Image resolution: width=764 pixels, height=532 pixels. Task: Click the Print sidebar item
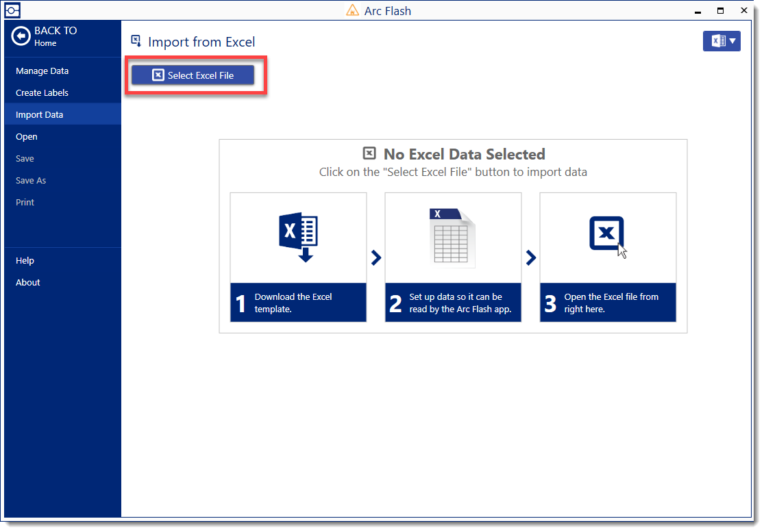(25, 203)
